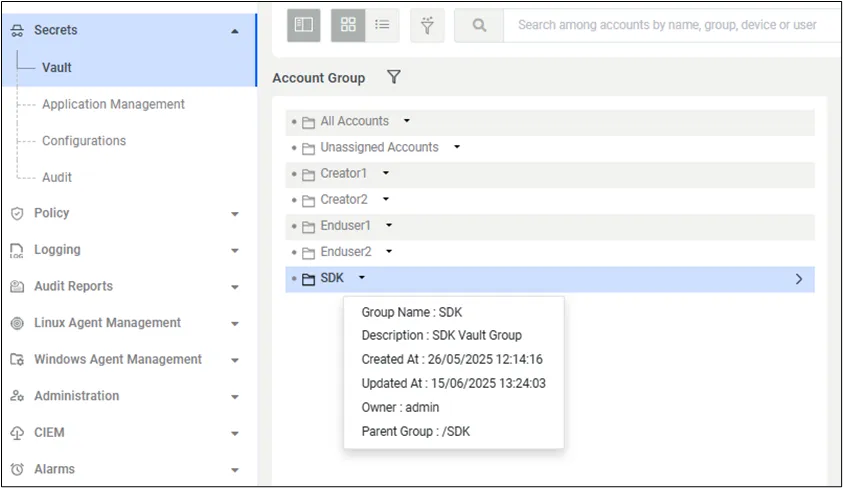
Task: Click the Logging file icon
Action: (17, 250)
